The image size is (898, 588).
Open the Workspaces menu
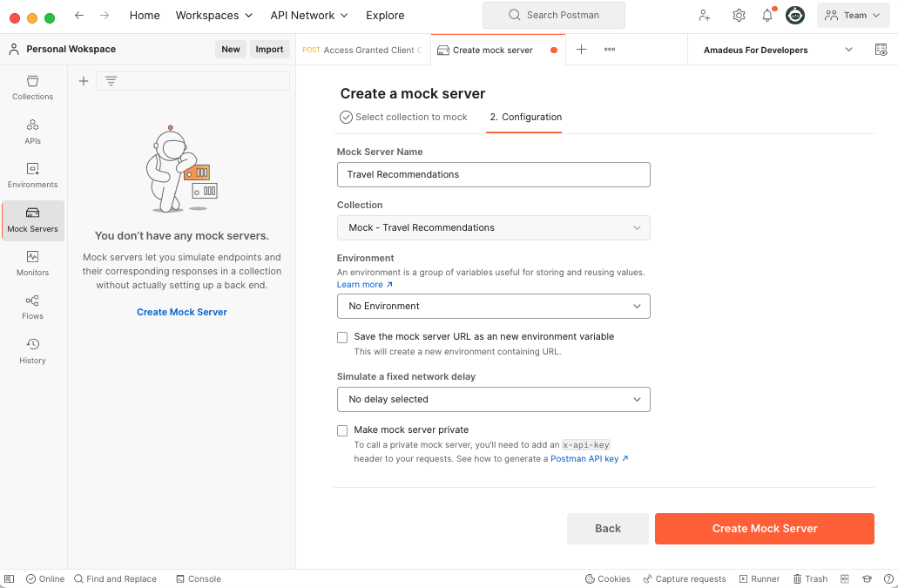[x=213, y=16]
